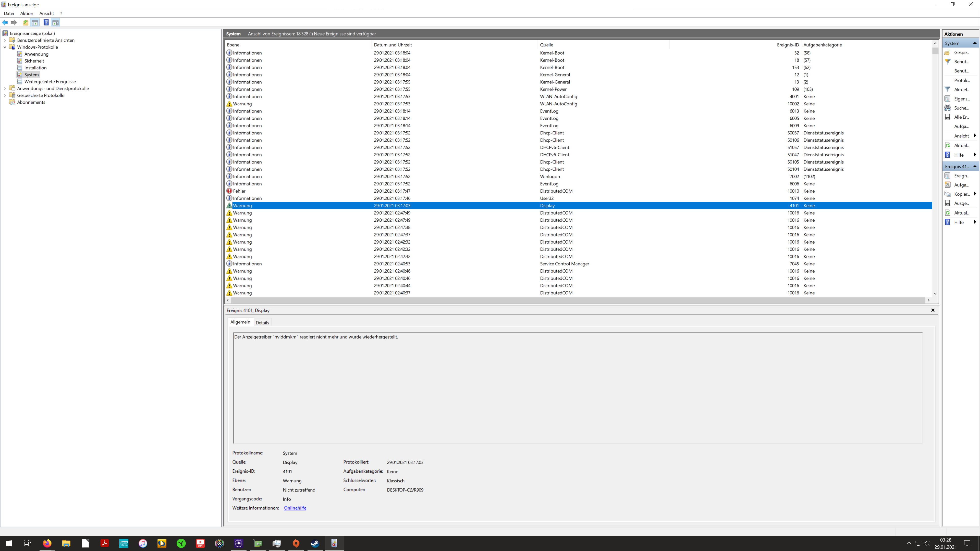
Task: Open the Anwendung log
Action: click(x=36, y=54)
